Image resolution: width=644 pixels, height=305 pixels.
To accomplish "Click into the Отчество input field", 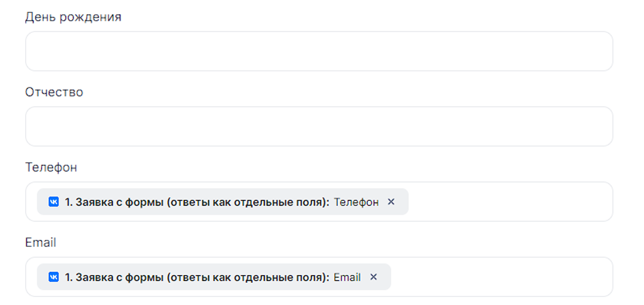I will (x=319, y=127).
